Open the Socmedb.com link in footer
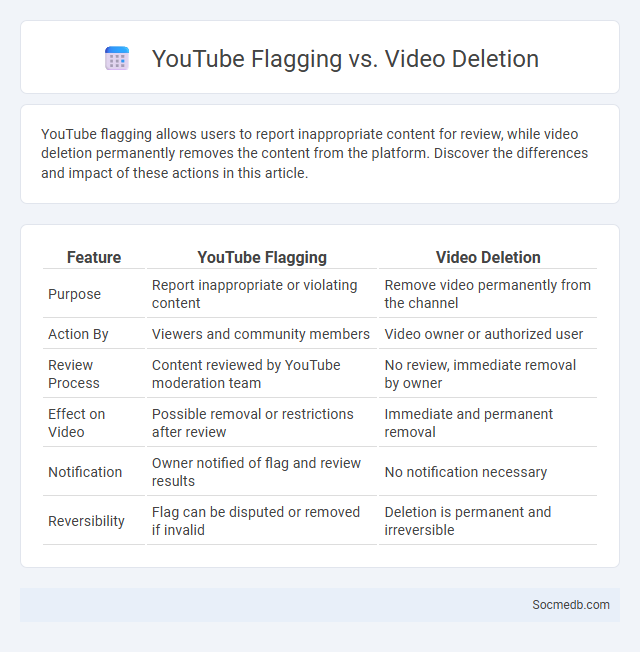The image size is (640, 652). click(571, 605)
